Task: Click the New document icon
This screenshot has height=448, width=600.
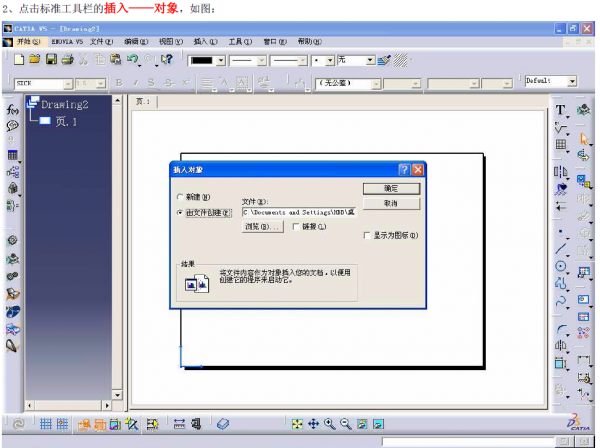Action: click(19, 59)
